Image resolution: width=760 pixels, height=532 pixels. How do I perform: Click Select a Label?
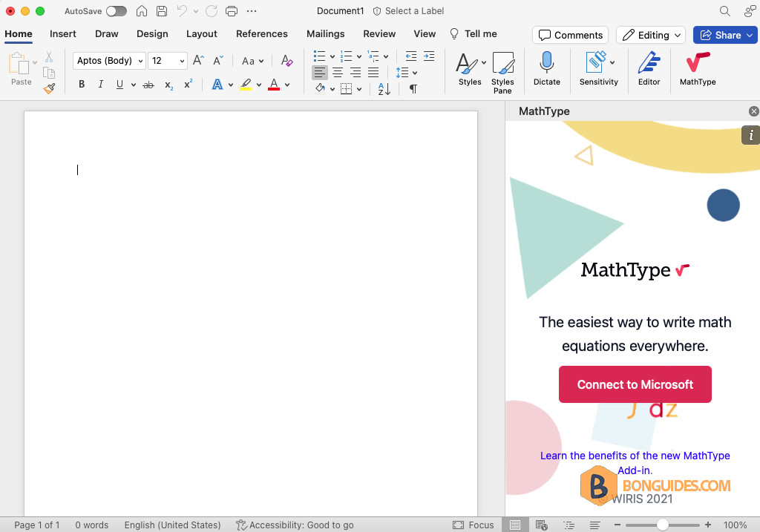coord(408,10)
